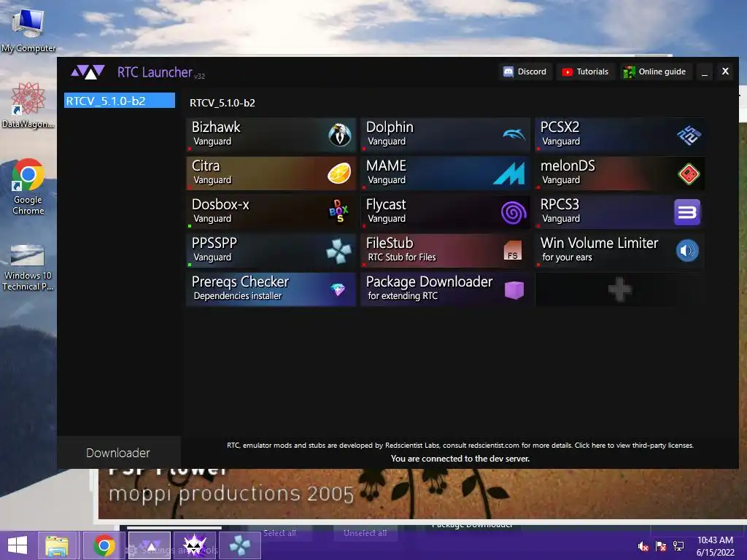
Task: Click the third-party licenses notice text
Action: (x=460, y=446)
